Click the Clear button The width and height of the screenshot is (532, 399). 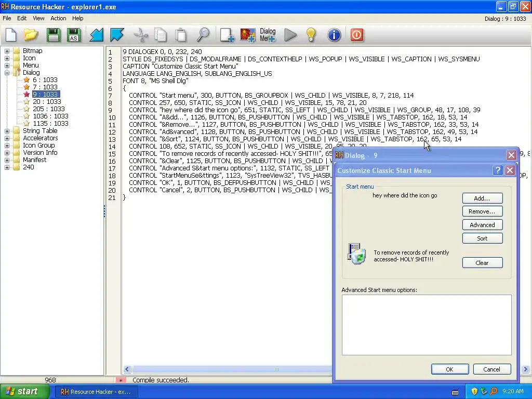point(482,262)
